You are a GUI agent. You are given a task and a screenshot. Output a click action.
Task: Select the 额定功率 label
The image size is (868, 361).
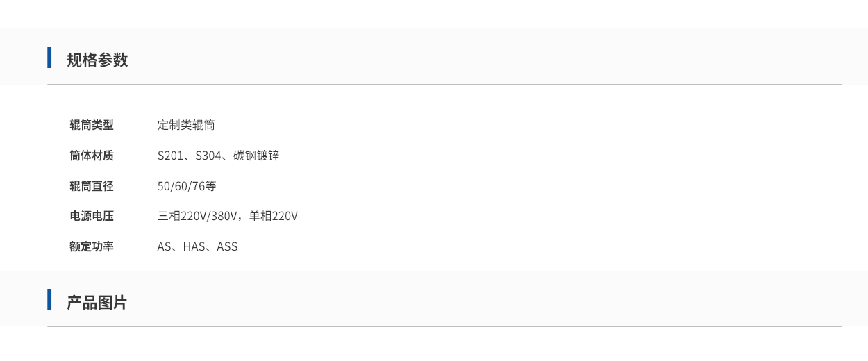(x=91, y=246)
